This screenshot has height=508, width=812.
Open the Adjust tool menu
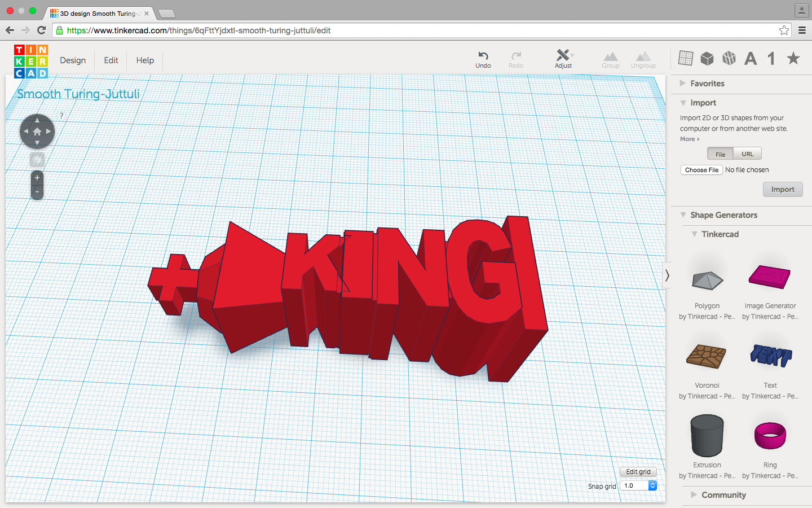[563, 59]
